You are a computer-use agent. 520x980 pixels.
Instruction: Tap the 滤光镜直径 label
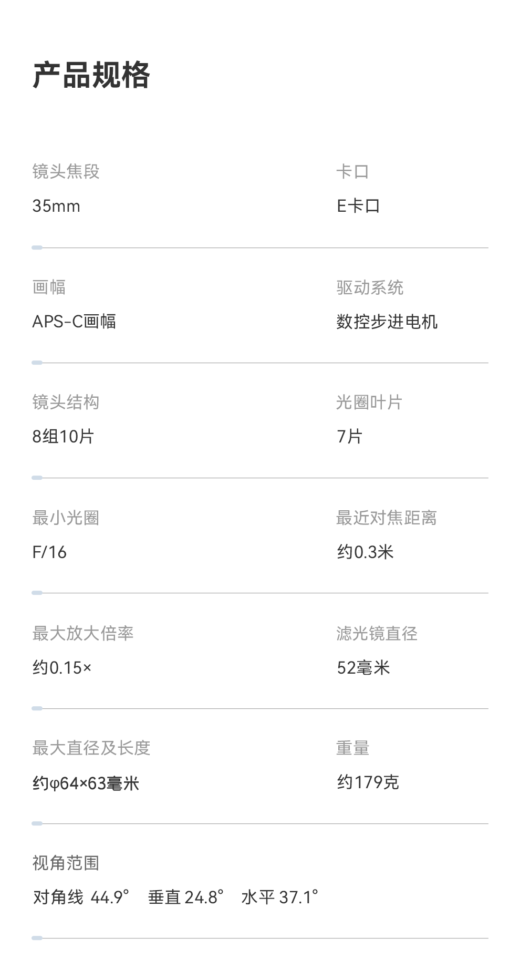pos(377,633)
